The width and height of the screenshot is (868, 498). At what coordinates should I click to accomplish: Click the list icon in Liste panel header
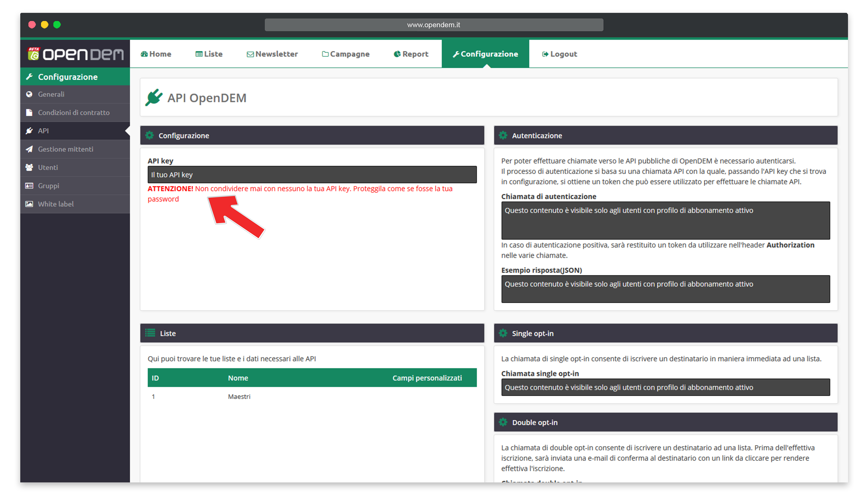[150, 333]
